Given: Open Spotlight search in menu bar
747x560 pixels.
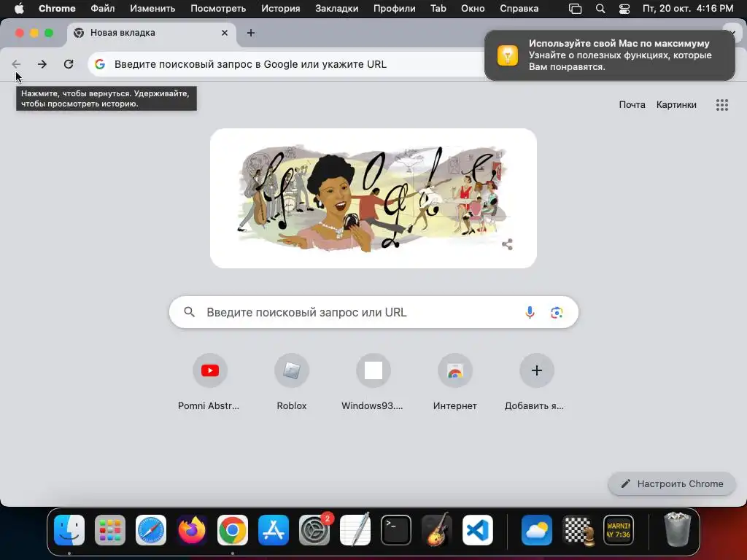Looking at the screenshot, I should (600, 9).
